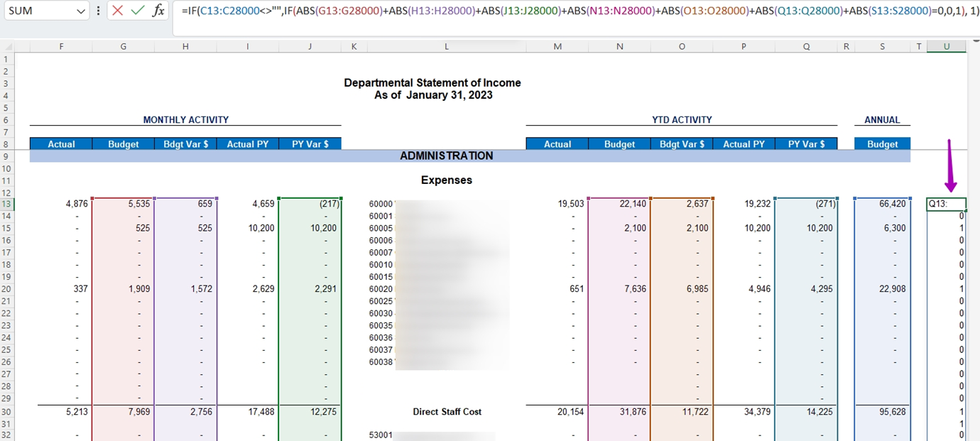The width and height of the screenshot is (980, 441).
Task: Click cell with value 19,503
Action: 557,204
